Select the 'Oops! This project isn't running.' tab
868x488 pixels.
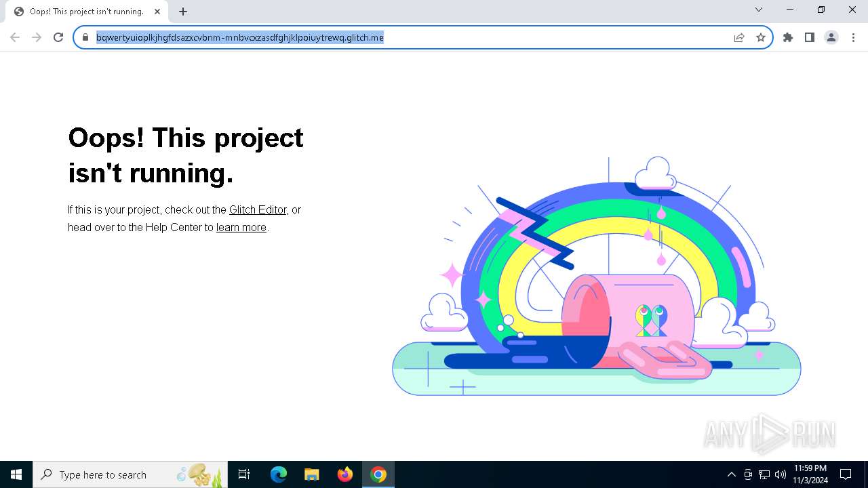point(87,12)
